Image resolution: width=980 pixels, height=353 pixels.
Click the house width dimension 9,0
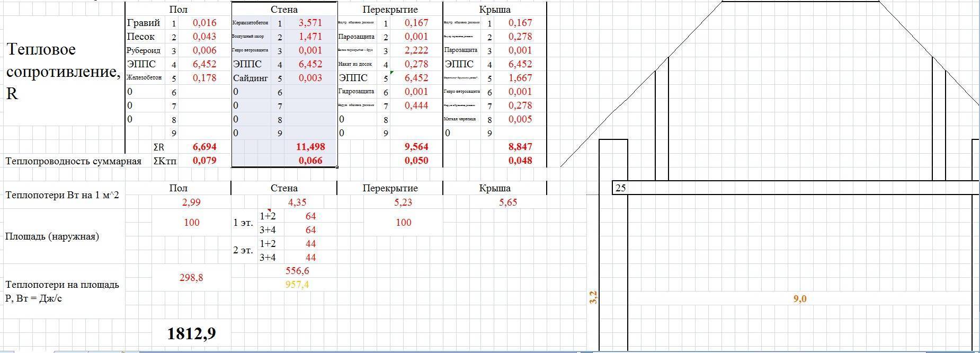coord(799,299)
